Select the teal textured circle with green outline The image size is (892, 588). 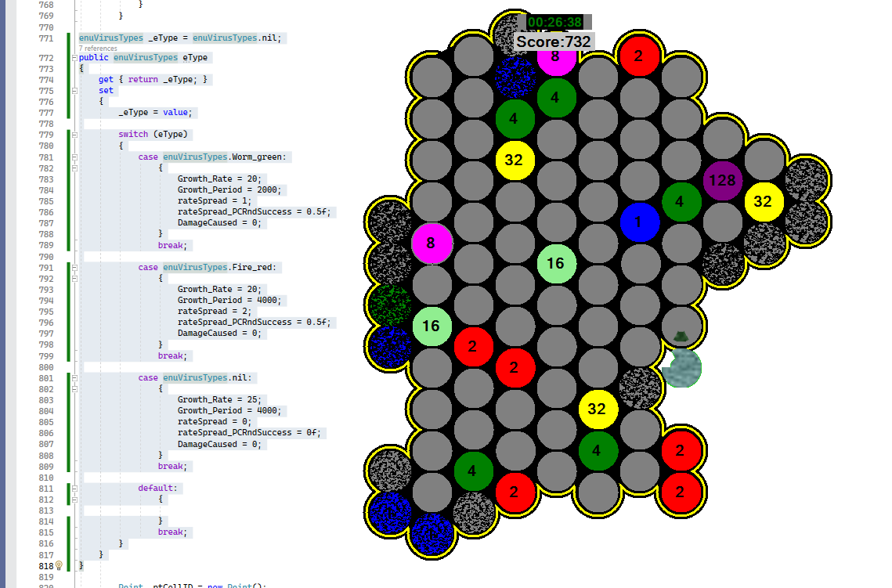click(x=682, y=368)
